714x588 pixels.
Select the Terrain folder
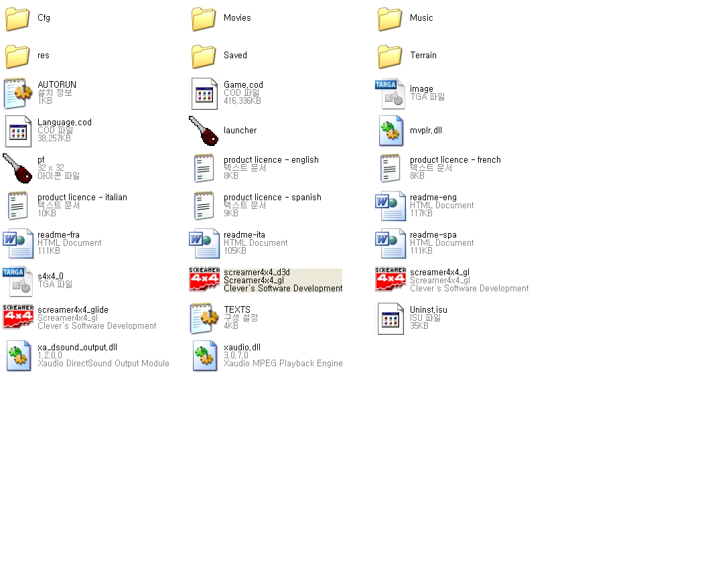click(390, 56)
